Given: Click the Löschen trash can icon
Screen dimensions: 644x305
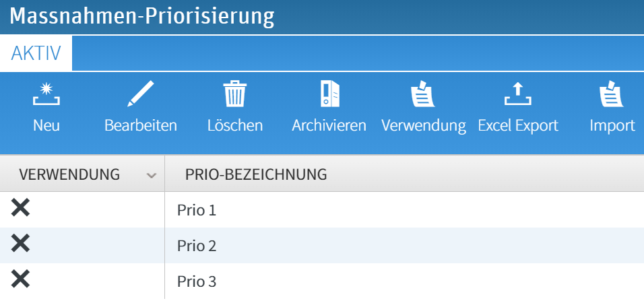Looking at the screenshot, I should pos(235,94).
